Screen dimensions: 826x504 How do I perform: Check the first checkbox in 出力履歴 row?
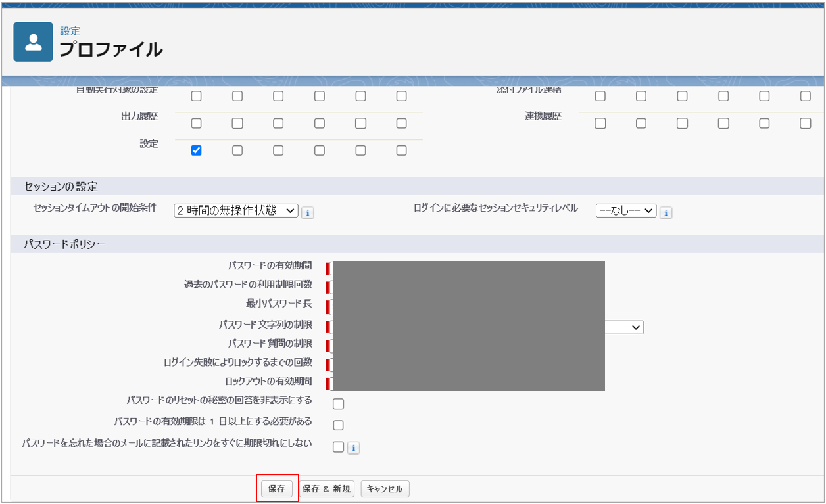(x=196, y=124)
